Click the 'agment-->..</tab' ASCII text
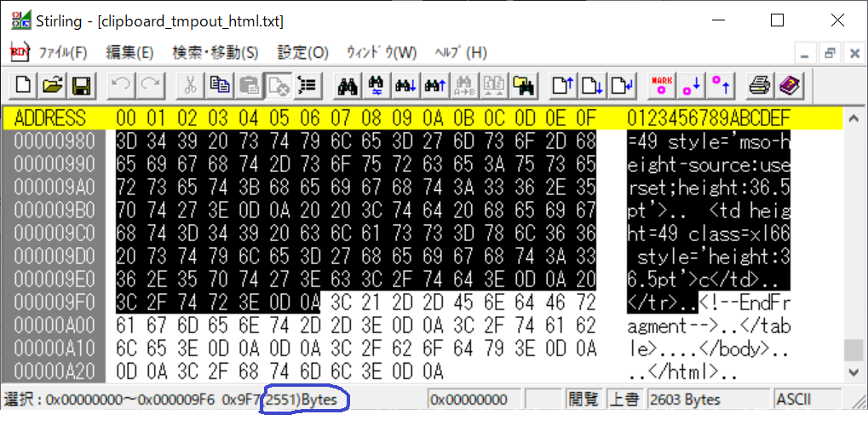Image resolution: width=868 pixels, height=426 pixels. (709, 325)
